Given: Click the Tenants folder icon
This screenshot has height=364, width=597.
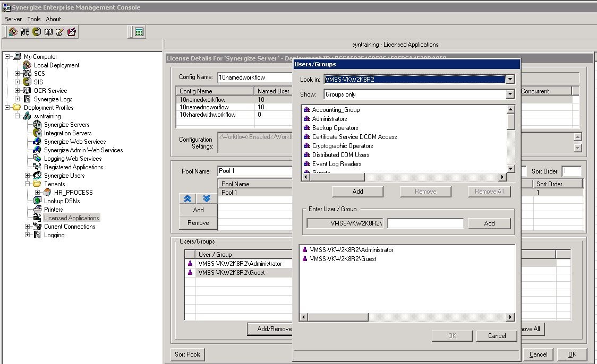Looking at the screenshot, I should click(x=37, y=184).
